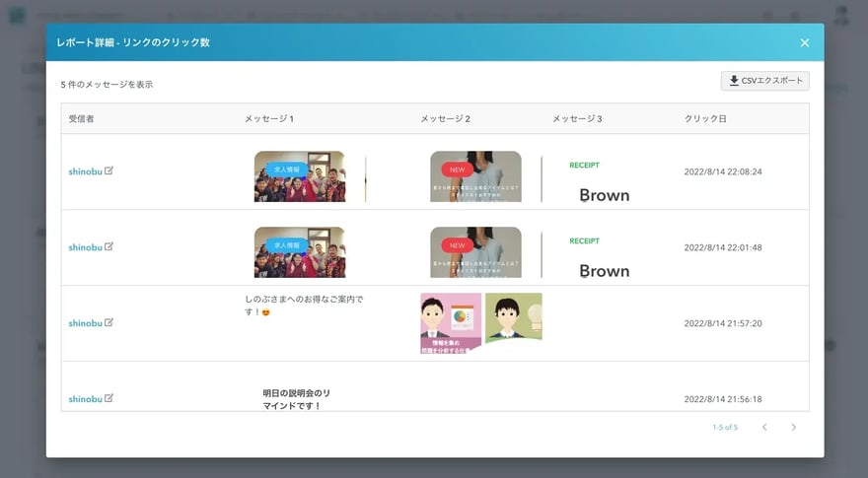Open the edit icon beside shinobu in the 22:08:24 row
Image resolution: width=868 pixels, height=478 pixels.
(109, 171)
